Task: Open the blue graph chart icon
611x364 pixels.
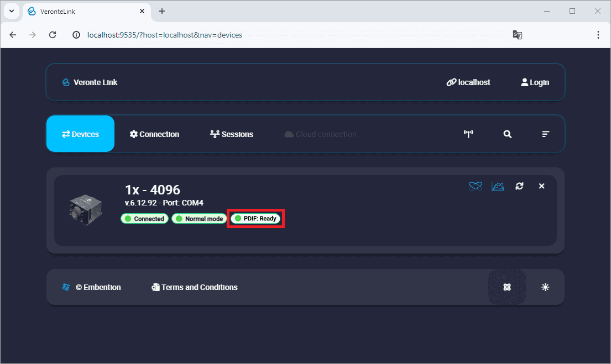Action: click(x=498, y=186)
